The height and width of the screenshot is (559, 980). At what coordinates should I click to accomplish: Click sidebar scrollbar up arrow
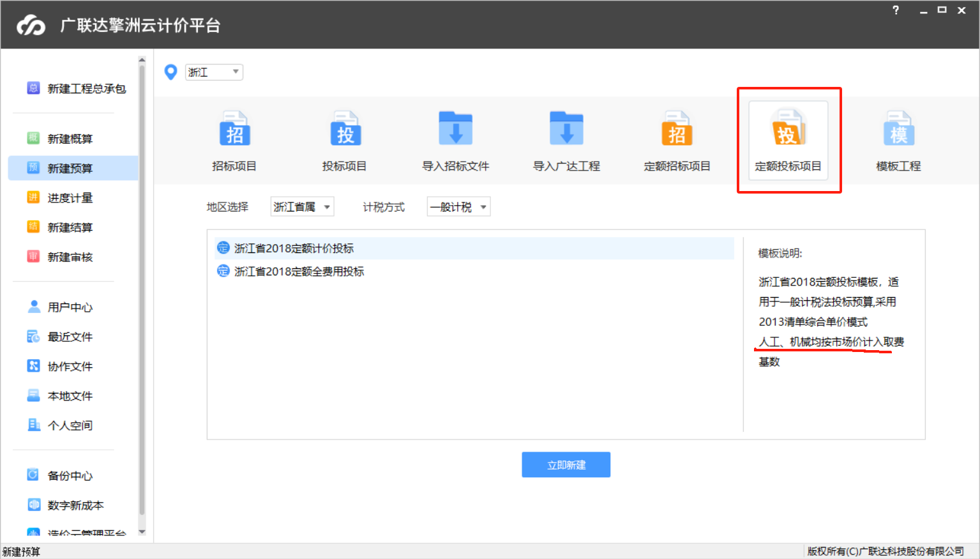point(142,59)
